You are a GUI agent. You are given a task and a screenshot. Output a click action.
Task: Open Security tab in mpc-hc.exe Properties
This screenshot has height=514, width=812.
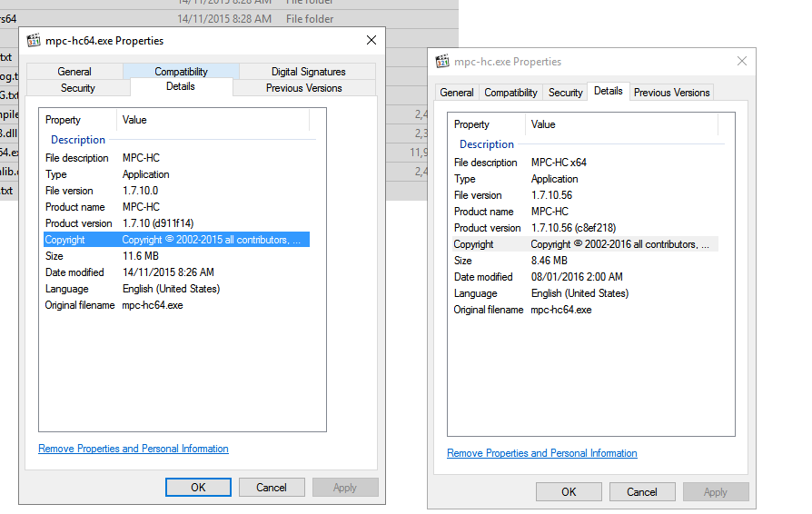[566, 93]
